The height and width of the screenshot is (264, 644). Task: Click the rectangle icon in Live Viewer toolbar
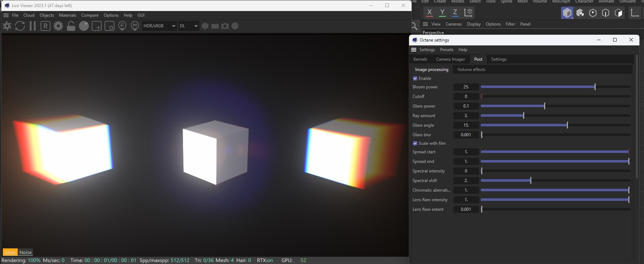[x=215, y=26]
